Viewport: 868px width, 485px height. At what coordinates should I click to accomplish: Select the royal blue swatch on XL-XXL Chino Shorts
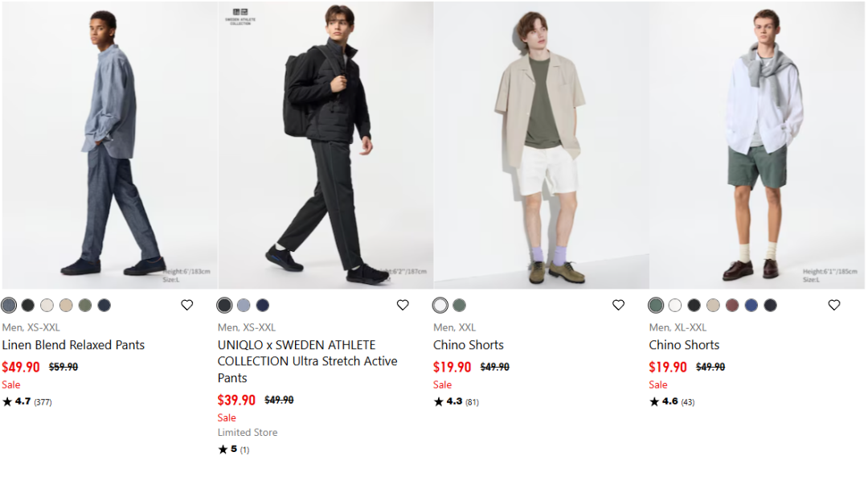(751, 306)
